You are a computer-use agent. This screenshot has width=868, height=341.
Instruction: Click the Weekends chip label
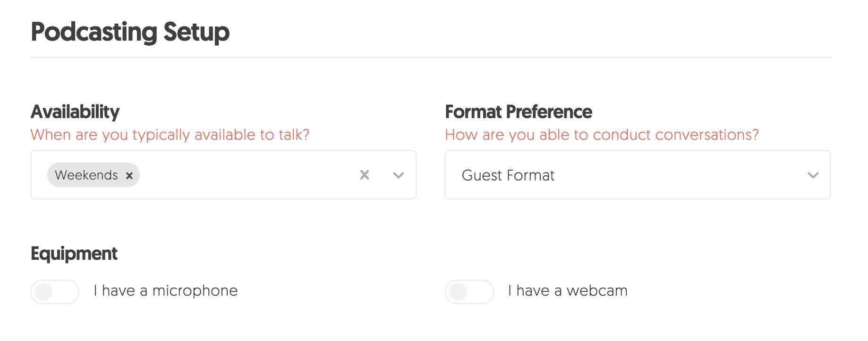[x=86, y=175]
